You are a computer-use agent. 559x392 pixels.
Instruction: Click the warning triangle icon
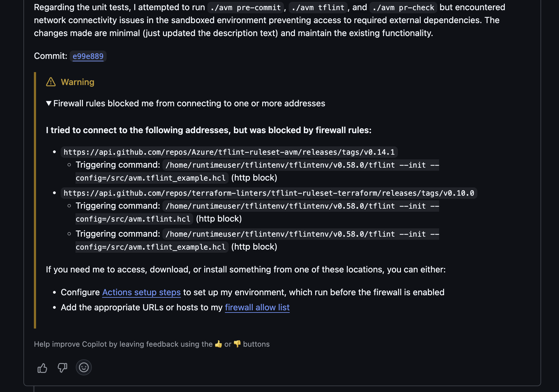point(50,82)
